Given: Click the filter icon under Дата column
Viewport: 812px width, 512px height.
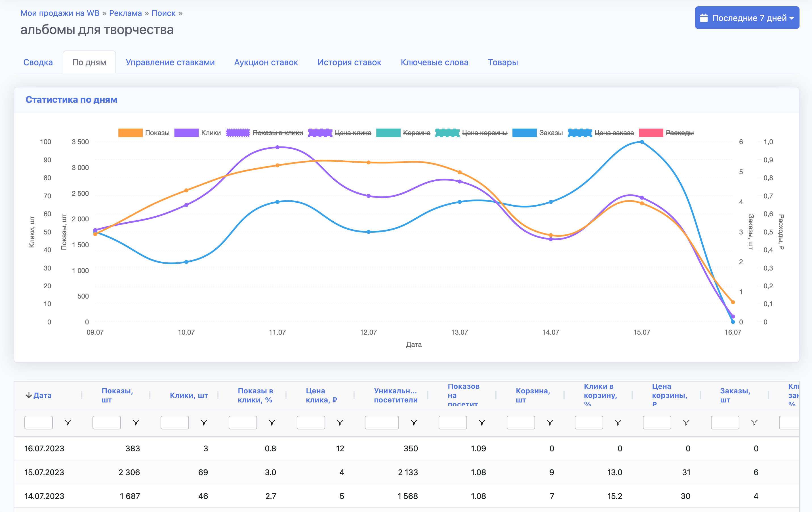Looking at the screenshot, I should [68, 422].
